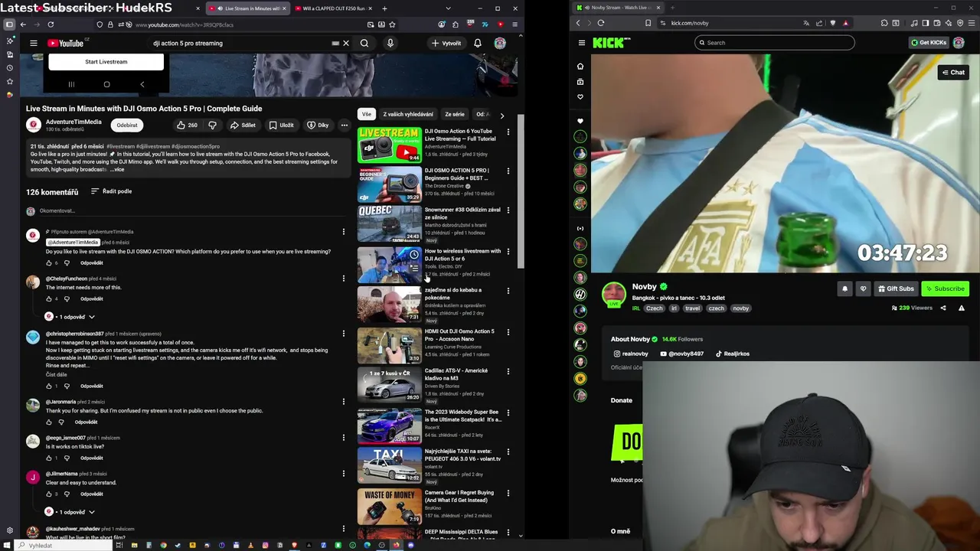Open the YouTube account avatar menu

(x=500, y=43)
